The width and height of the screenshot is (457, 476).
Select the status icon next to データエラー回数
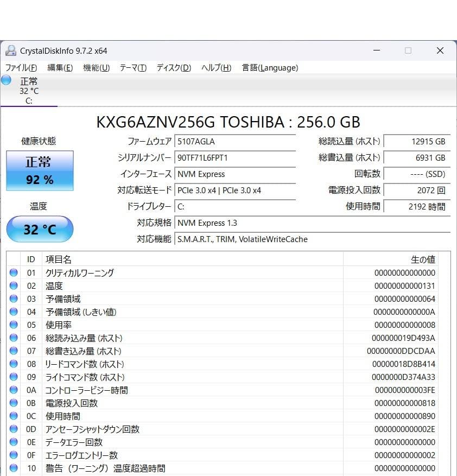[x=13, y=442]
